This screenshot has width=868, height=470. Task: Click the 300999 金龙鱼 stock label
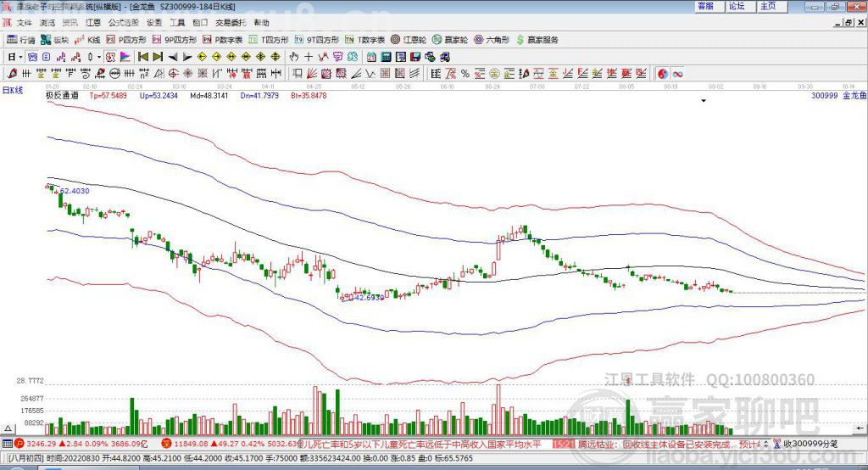pyautogui.click(x=838, y=95)
